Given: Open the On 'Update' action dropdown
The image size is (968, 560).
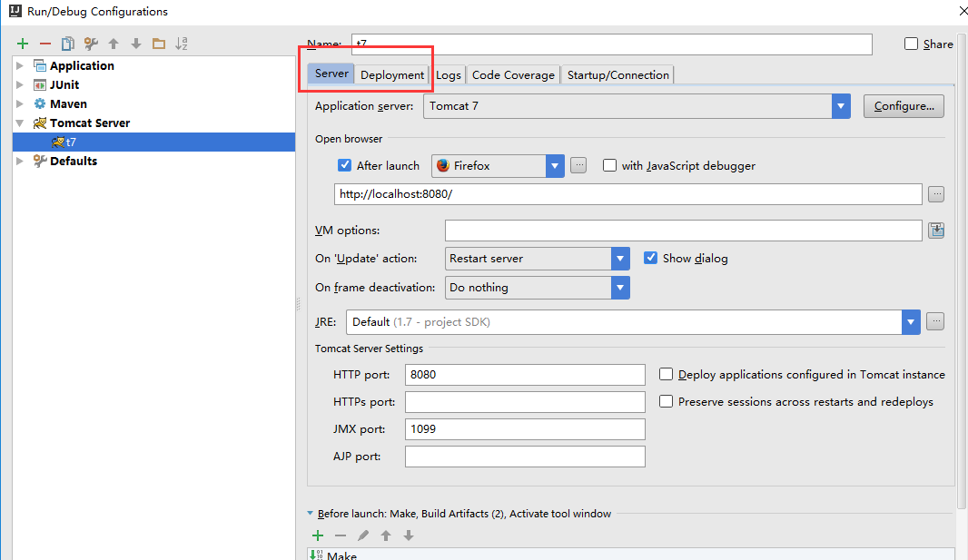Looking at the screenshot, I should pos(620,259).
